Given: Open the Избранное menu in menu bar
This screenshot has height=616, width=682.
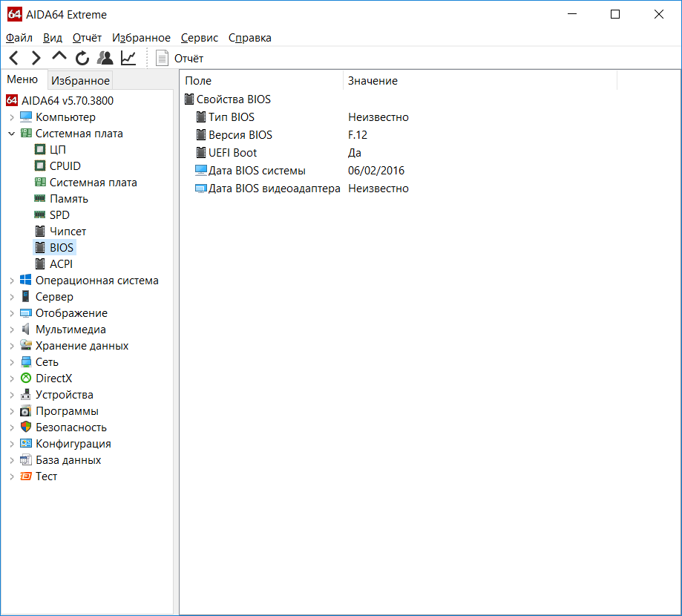Looking at the screenshot, I should [141, 38].
